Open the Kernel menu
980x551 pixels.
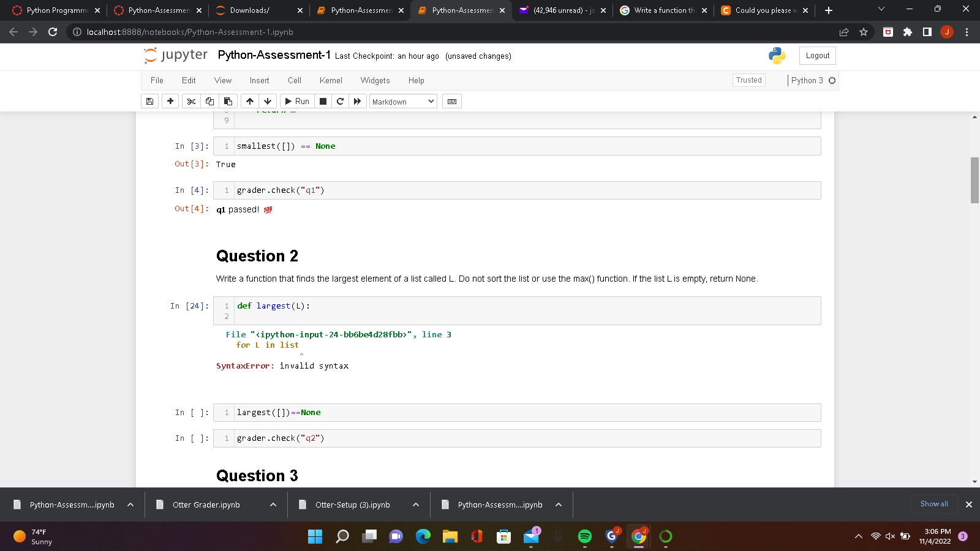(x=331, y=80)
